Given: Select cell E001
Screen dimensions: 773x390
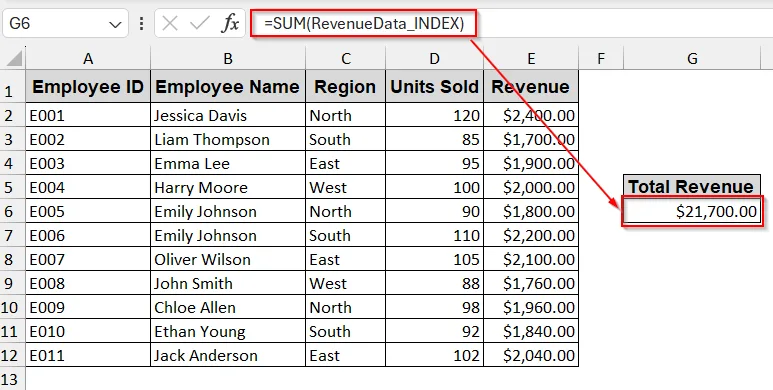Looking at the screenshot, I should click(88, 115).
